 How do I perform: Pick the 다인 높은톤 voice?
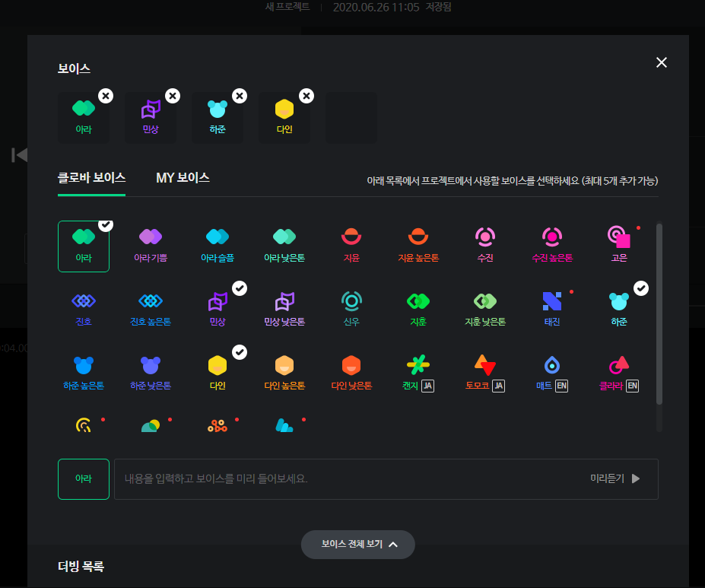click(284, 373)
